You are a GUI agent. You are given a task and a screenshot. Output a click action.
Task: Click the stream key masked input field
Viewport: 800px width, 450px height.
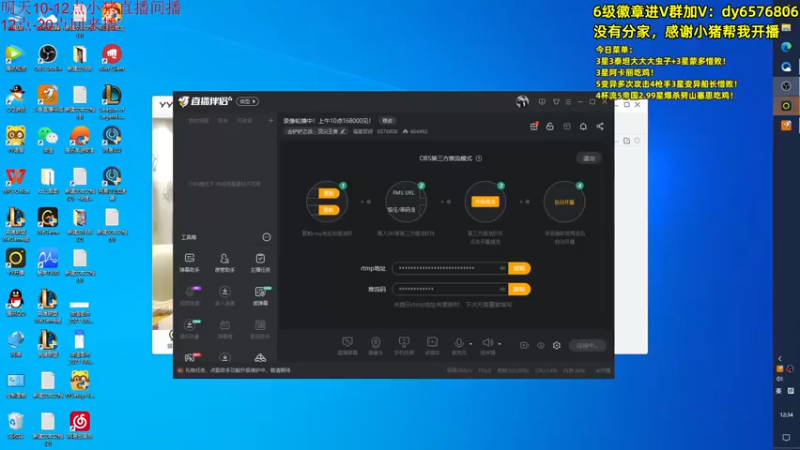(x=450, y=289)
